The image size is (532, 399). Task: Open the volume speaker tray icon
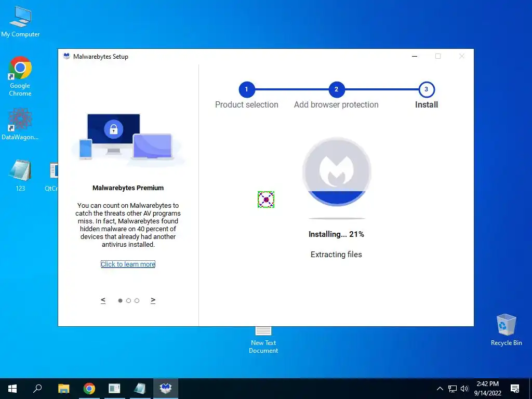coord(464,389)
